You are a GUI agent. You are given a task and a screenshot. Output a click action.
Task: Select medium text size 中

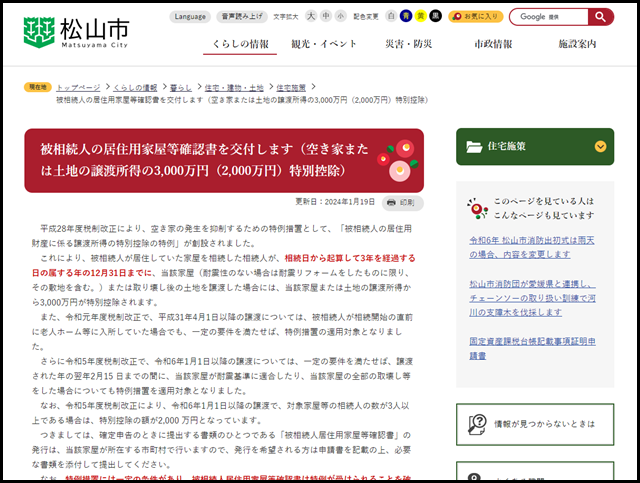coord(327,17)
